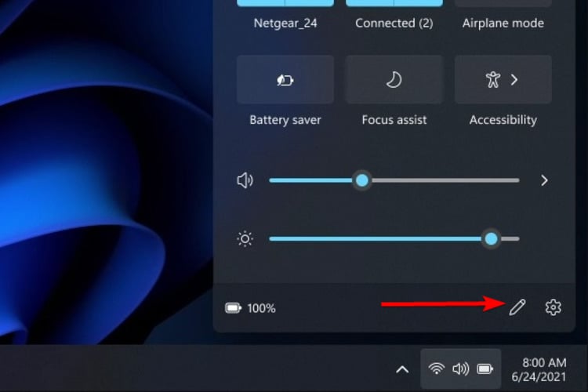Click on the volume slider track

394,180
